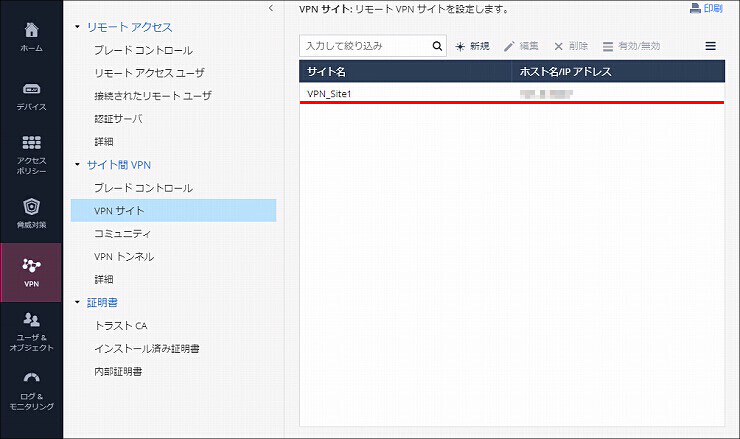Open トラスト CA page
The width and height of the screenshot is (740, 439).
(x=121, y=325)
